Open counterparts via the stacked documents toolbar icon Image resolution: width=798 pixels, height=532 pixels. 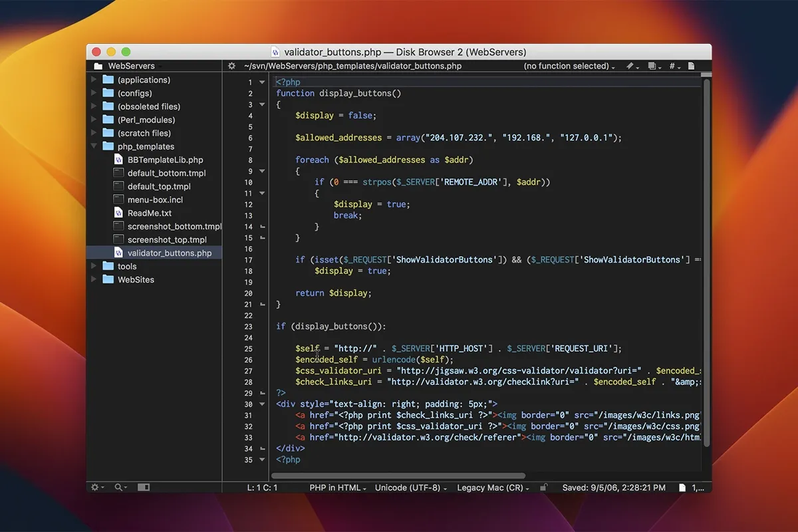click(652, 66)
